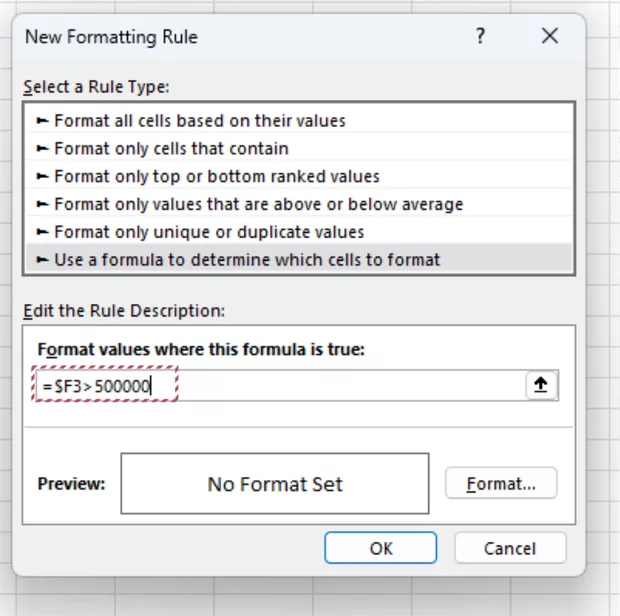Choose "Format only cells that contain" rule
The width and height of the screenshot is (620, 616).
pos(171,148)
